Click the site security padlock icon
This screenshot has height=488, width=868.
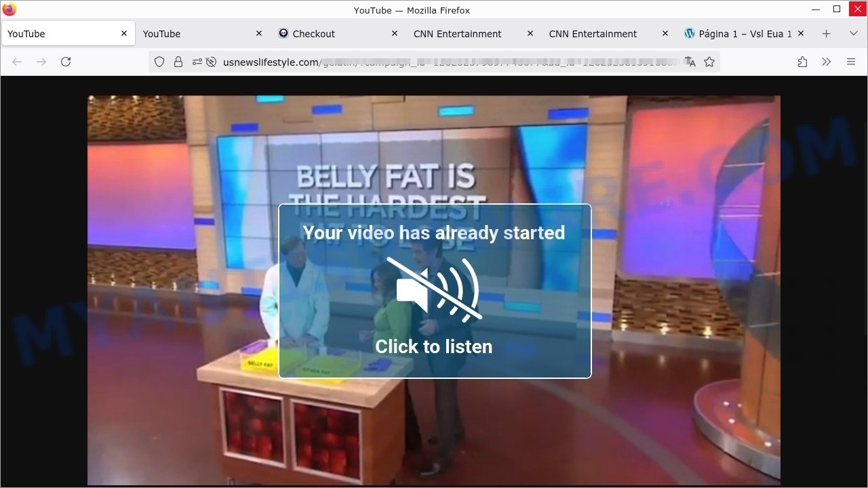click(x=178, y=62)
